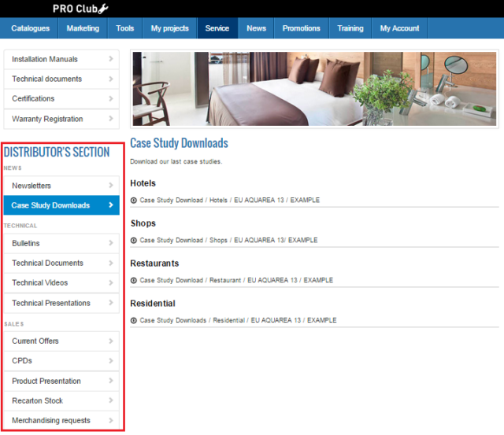Screen dimensions: 504x435
Task: Click the PRO Club wrench logo
Action: point(80,9)
